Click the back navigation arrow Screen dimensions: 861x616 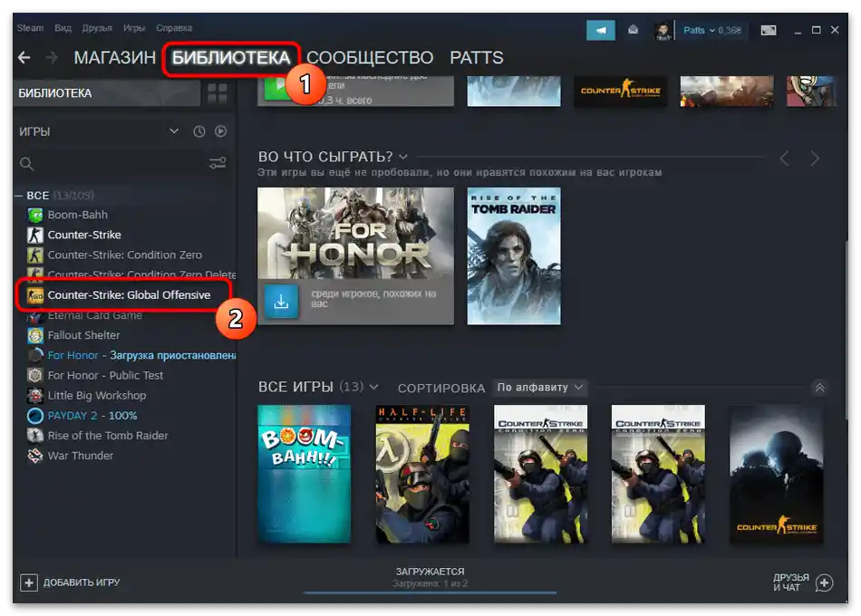(24, 57)
